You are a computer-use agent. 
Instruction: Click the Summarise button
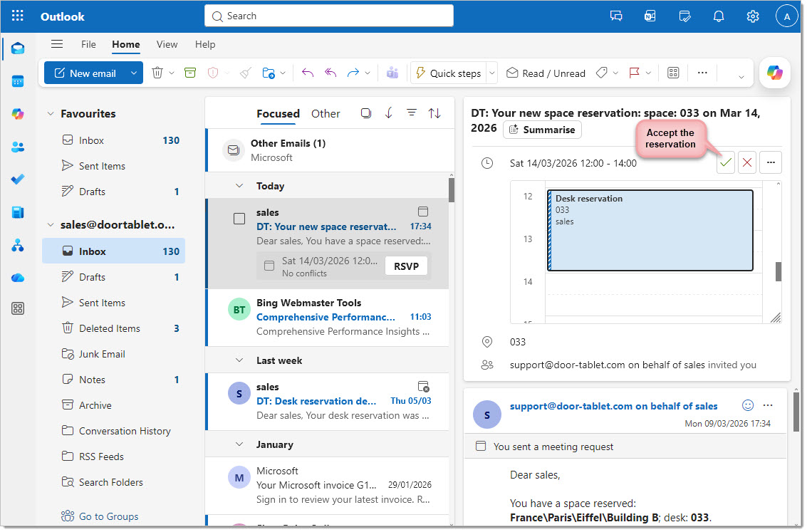click(542, 130)
